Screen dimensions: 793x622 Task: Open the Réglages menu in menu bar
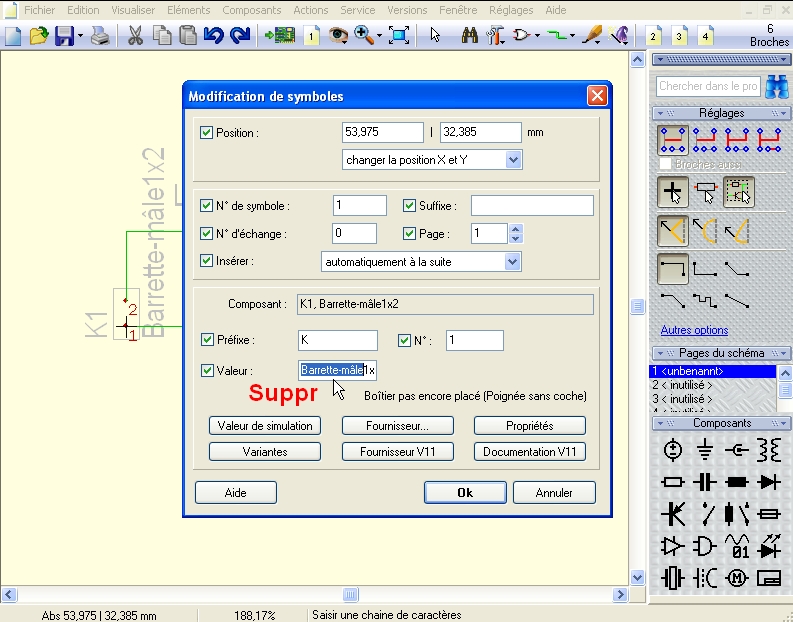point(511,10)
